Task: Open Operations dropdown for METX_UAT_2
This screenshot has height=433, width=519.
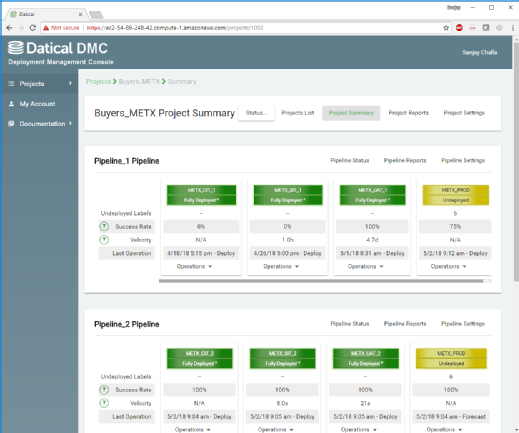Action: tap(359, 429)
